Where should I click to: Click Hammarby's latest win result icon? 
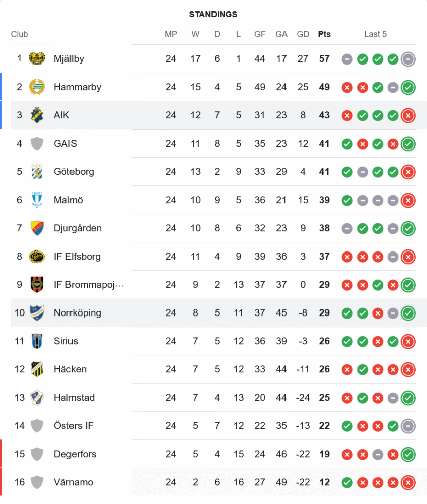(408, 87)
